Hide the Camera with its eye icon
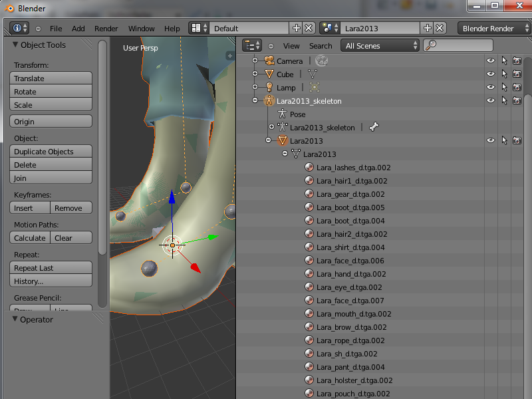The height and width of the screenshot is (399, 532). click(x=491, y=61)
